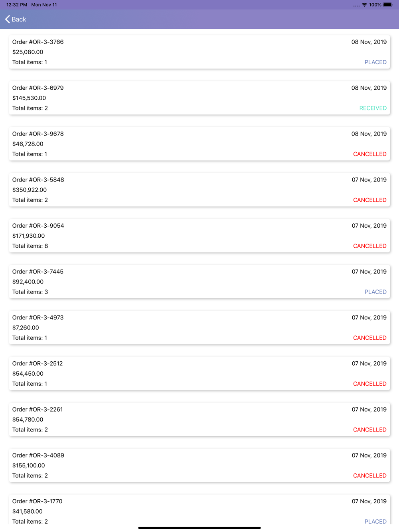Tap the battery indicator icon
This screenshot has height=532, width=399.
point(388,5)
